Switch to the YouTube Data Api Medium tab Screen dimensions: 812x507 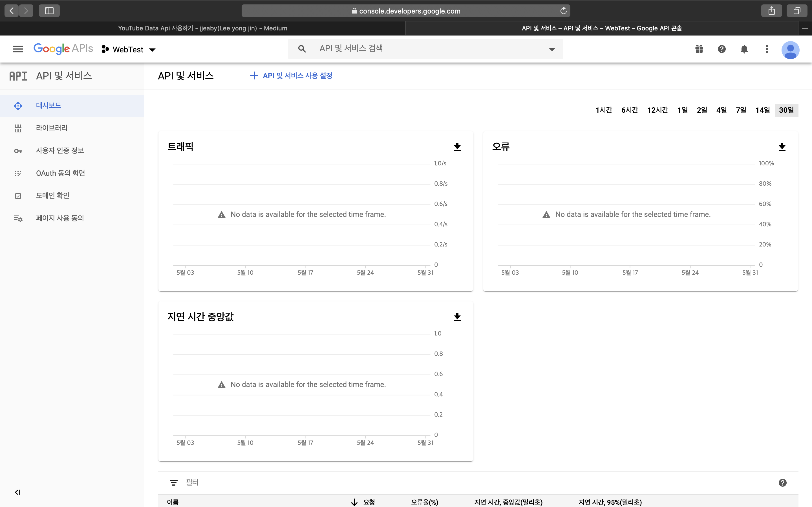(202, 28)
